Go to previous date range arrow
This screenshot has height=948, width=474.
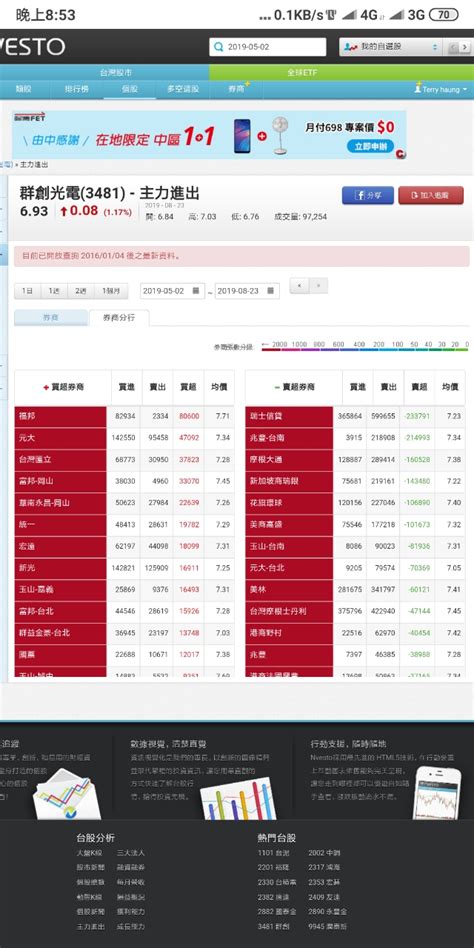299,286
